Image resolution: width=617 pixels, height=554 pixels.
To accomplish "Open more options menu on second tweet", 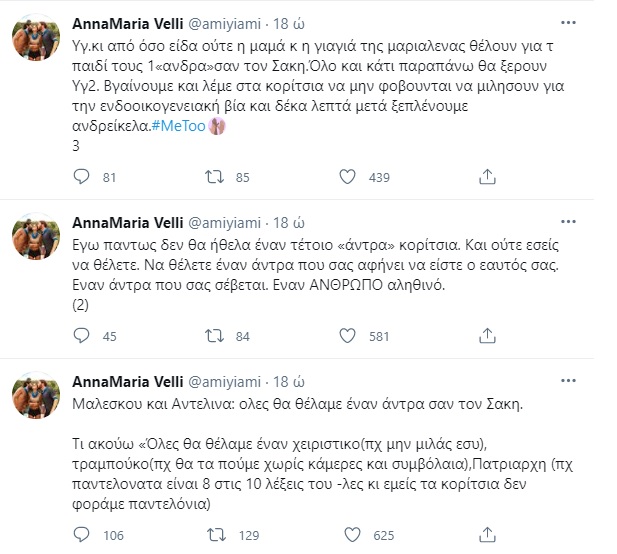I will click(x=568, y=222).
